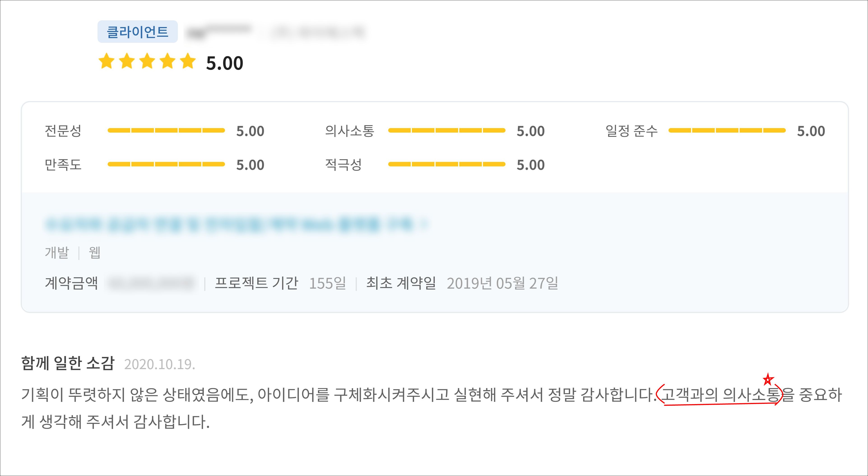Screen dimensions: 868x476
Task: Click the 만족도 rating bar
Action: click(166, 164)
